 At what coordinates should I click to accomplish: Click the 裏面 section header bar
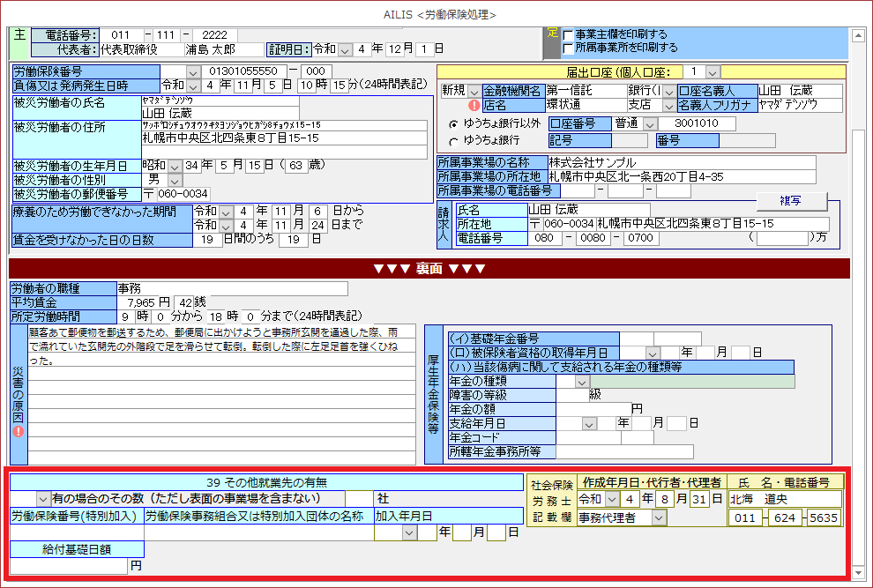point(429,268)
